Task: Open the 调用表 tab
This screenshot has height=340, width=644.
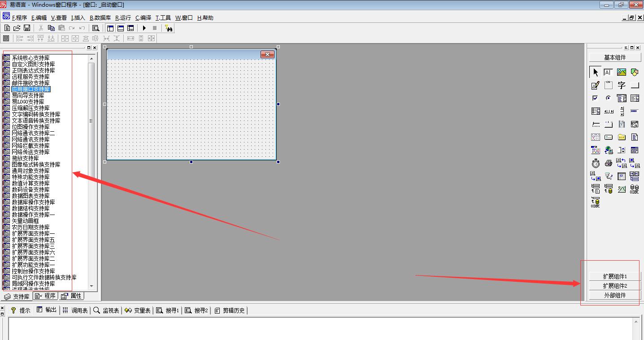Action: pos(75,310)
